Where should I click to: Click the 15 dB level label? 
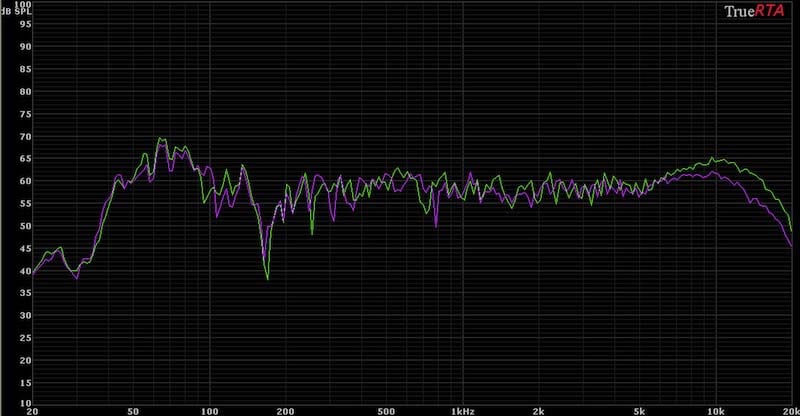point(26,382)
